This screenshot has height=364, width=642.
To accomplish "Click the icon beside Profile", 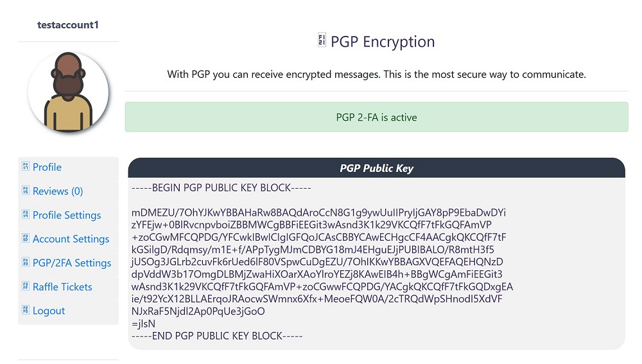I will pyautogui.click(x=26, y=166).
